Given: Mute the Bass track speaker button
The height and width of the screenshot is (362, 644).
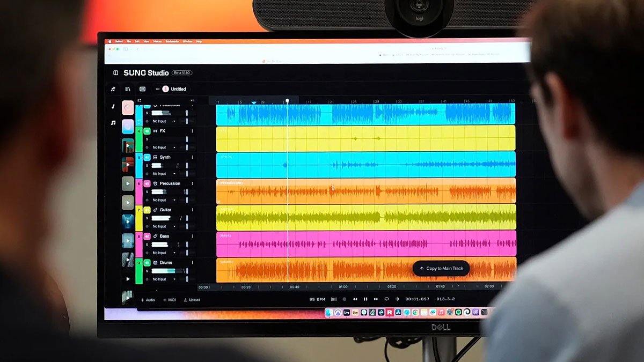Looking at the screenshot, I should (147, 237).
